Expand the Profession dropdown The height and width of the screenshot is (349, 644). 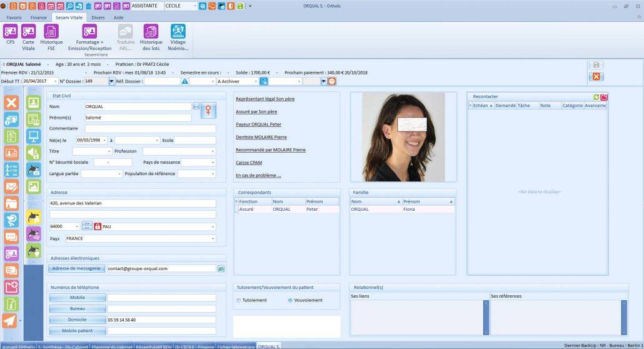[x=213, y=151]
